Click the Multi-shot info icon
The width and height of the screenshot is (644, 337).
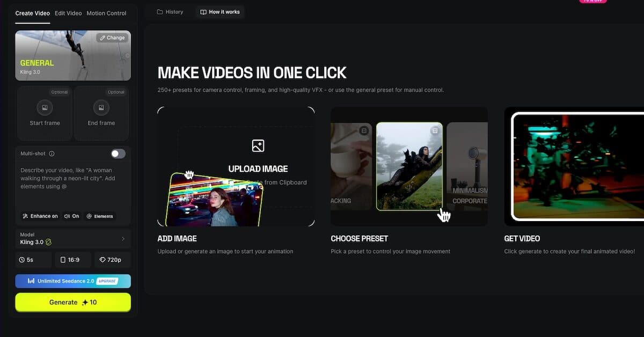[52, 153]
